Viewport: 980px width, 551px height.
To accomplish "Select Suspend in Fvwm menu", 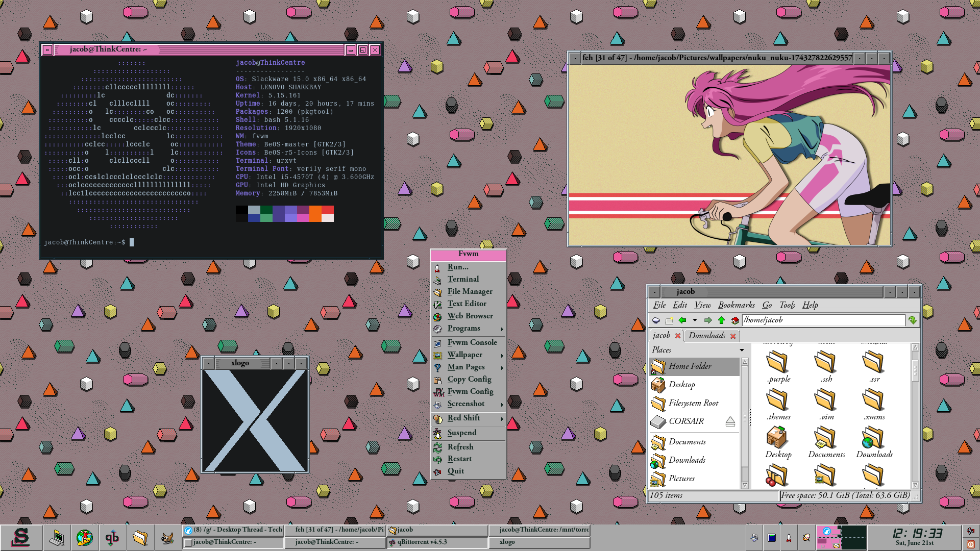I will click(469, 433).
